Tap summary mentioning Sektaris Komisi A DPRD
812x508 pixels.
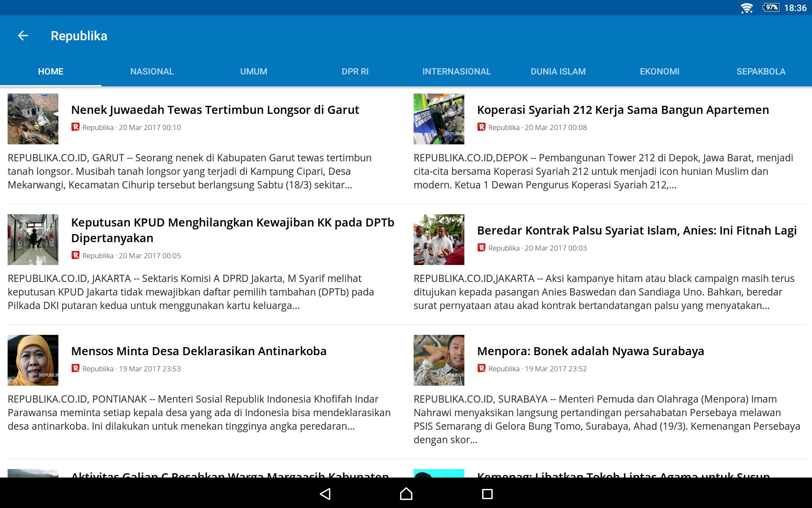[191, 292]
